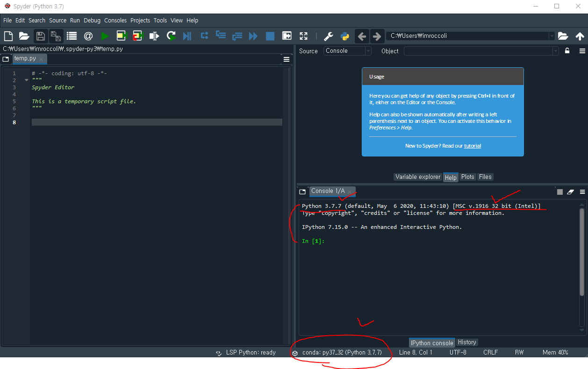Toggle fullscreen mode icon

click(x=303, y=36)
